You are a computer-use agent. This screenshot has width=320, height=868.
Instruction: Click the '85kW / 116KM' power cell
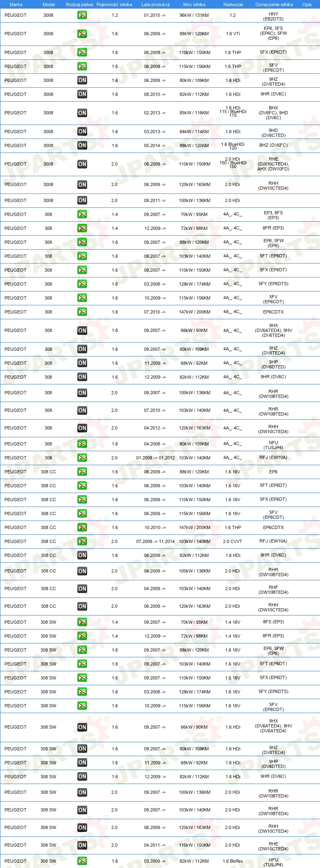tap(194, 113)
